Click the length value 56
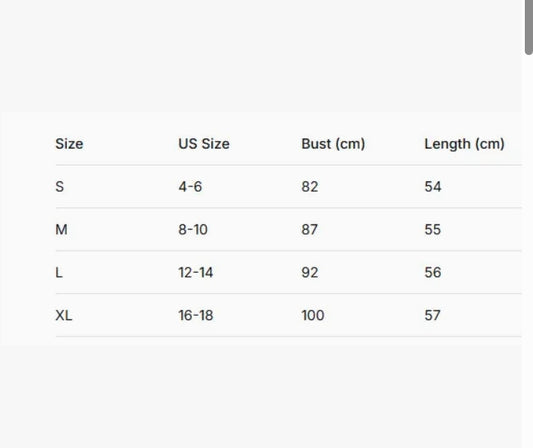Viewport: 533px width, 448px height. (433, 272)
